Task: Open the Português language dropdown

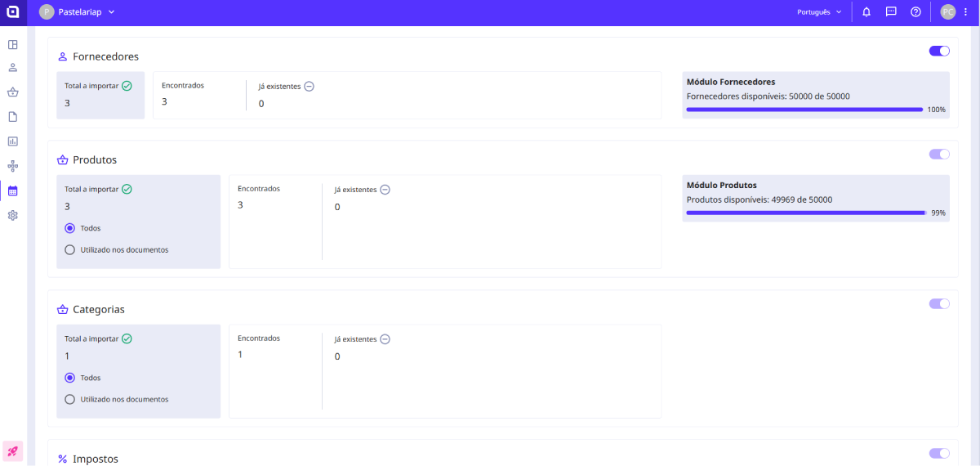Action: tap(819, 12)
